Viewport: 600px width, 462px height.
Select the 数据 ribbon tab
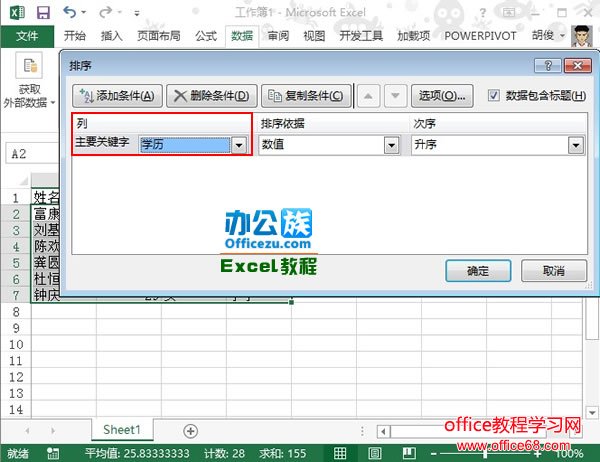242,36
